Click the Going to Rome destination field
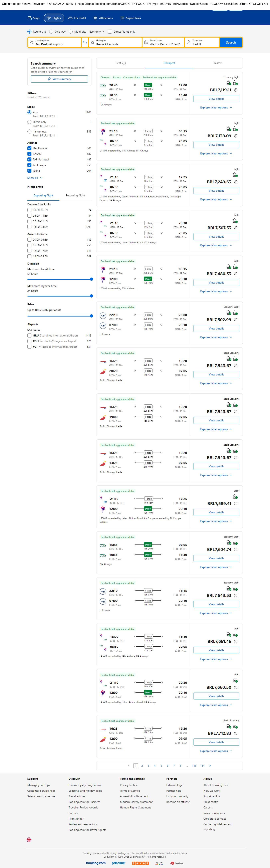Image resolution: width=270 pixels, height=868 pixels. 115,42
